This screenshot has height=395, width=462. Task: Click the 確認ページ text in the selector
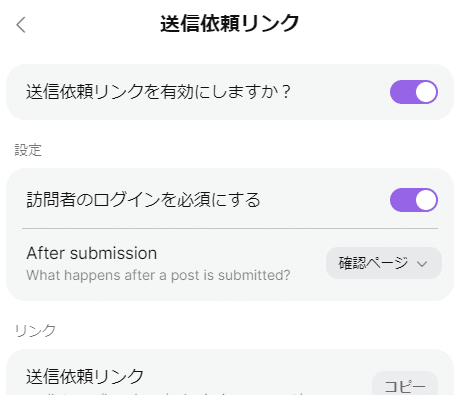click(373, 263)
